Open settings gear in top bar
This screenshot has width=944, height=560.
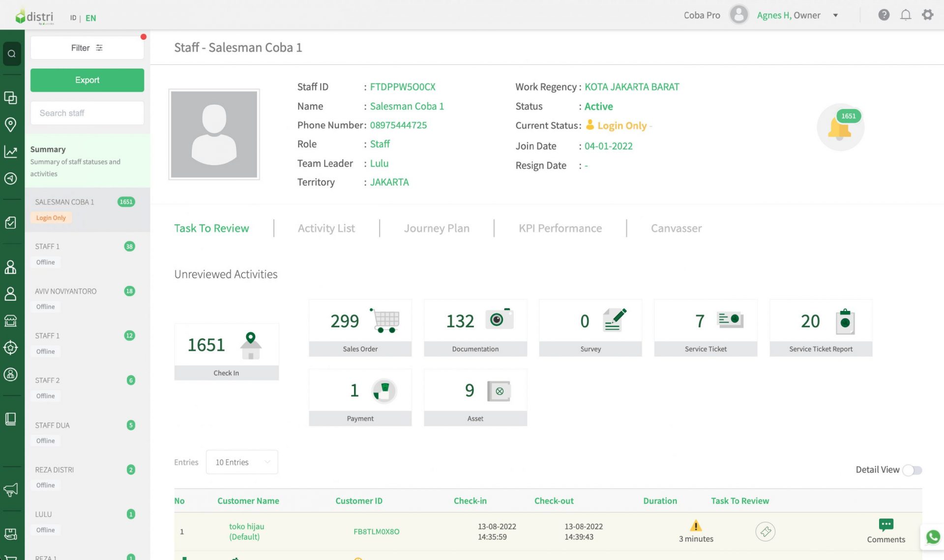tap(927, 15)
